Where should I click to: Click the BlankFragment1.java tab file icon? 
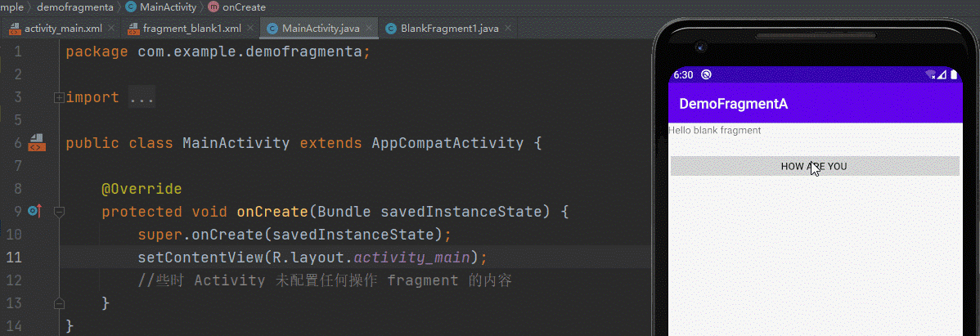coord(391,29)
